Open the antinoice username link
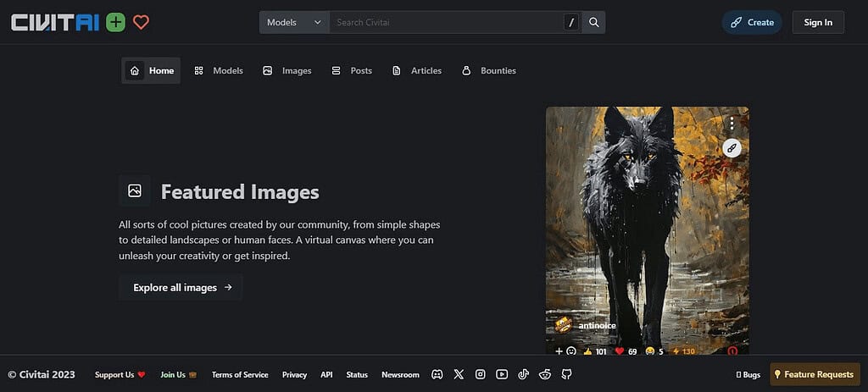The height and width of the screenshot is (392, 868). coord(597,326)
